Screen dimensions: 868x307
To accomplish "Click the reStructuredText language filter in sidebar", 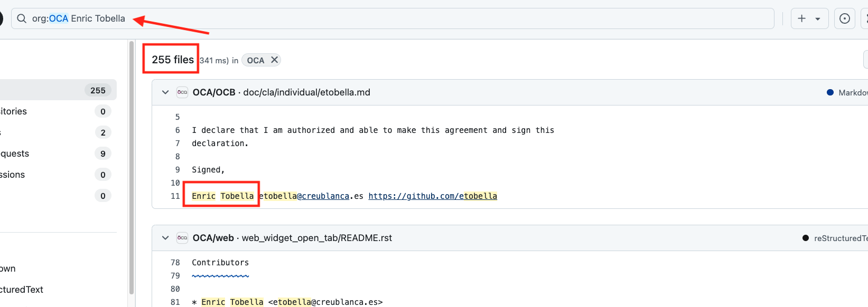I will click(x=22, y=290).
